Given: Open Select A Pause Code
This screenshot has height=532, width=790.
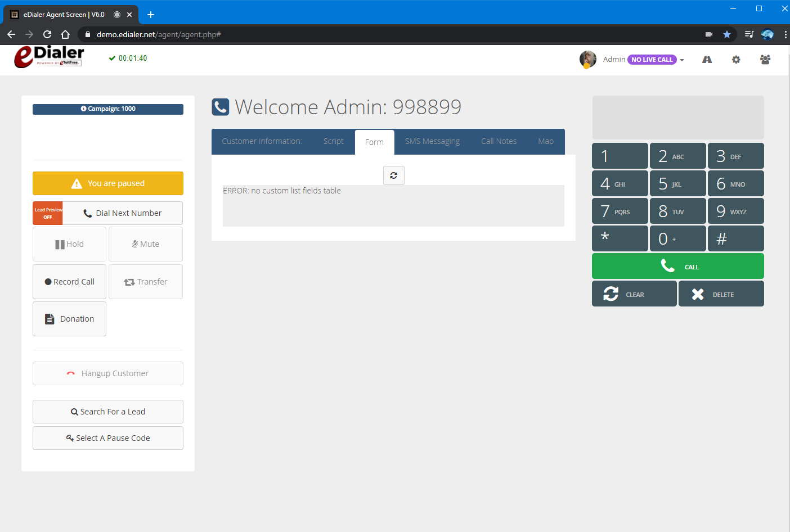Looking at the screenshot, I should [x=108, y=438].
